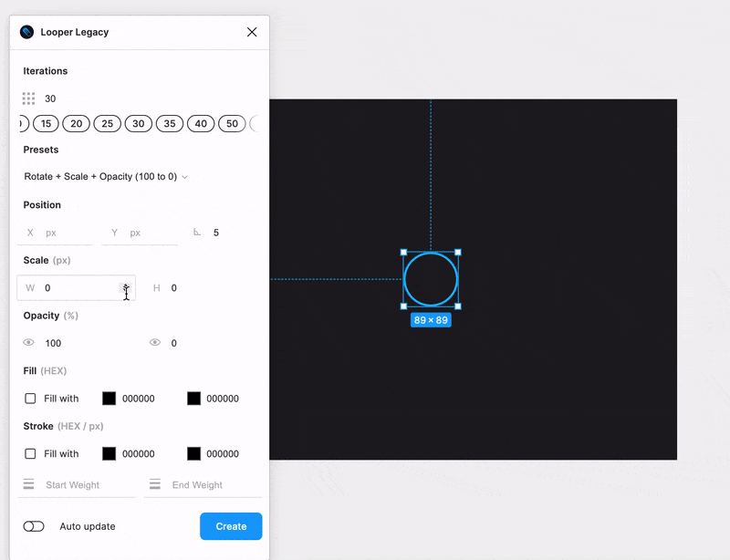
Task: Select the 30 iterations preset pill
Action: tap(139, 124)
